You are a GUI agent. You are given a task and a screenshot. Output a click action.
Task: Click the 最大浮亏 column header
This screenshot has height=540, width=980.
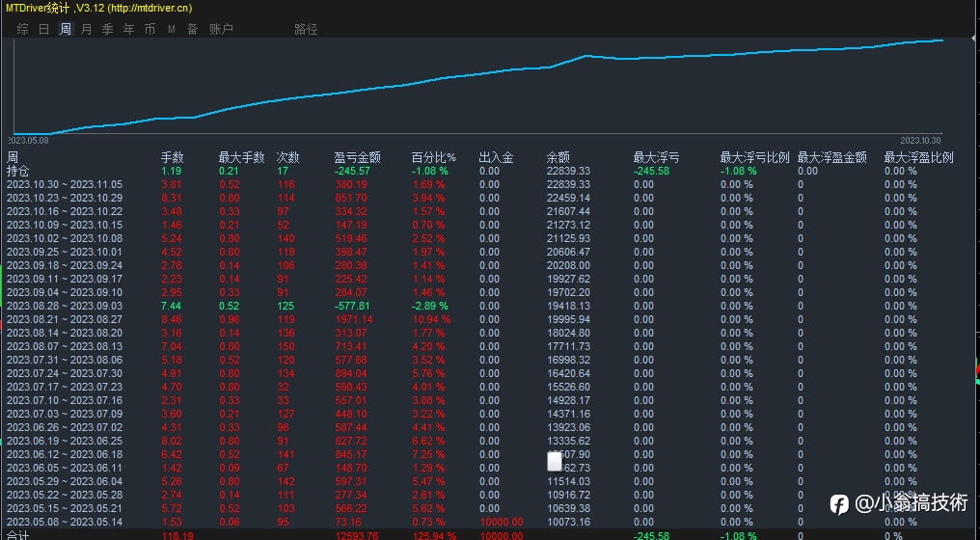(x=656, y=157)
